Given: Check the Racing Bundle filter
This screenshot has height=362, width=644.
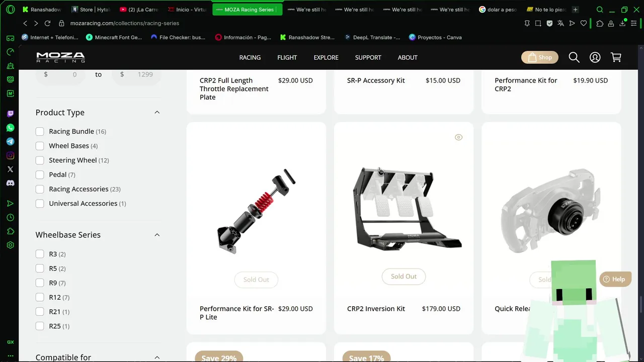Looking at the screenshot, I should pyautogui.click(x=40, y=131).
